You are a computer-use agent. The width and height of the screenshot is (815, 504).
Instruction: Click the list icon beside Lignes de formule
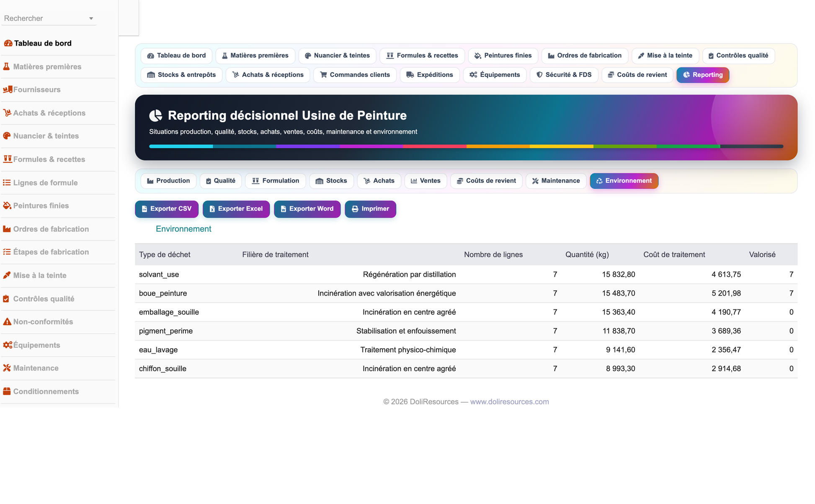tap(7, 183)
